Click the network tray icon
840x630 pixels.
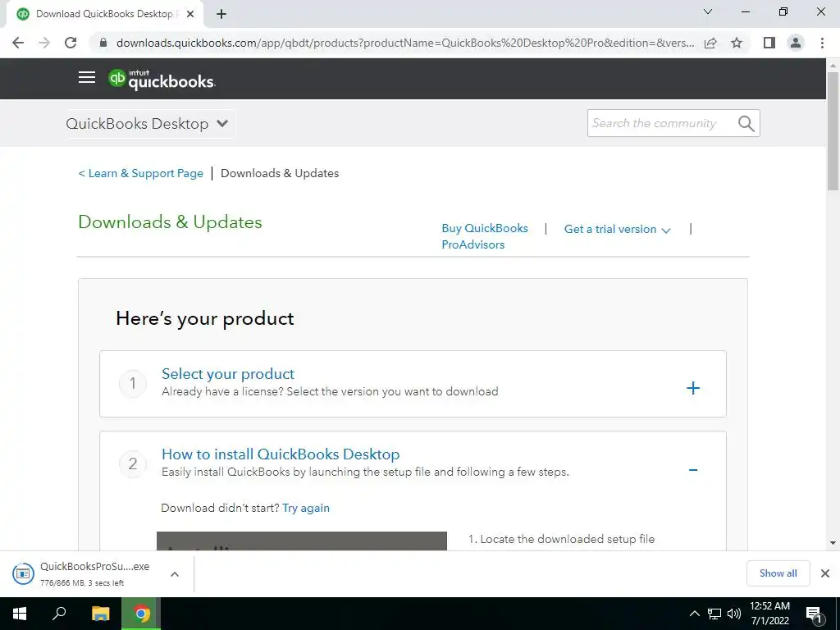click(x=714, y=614)
